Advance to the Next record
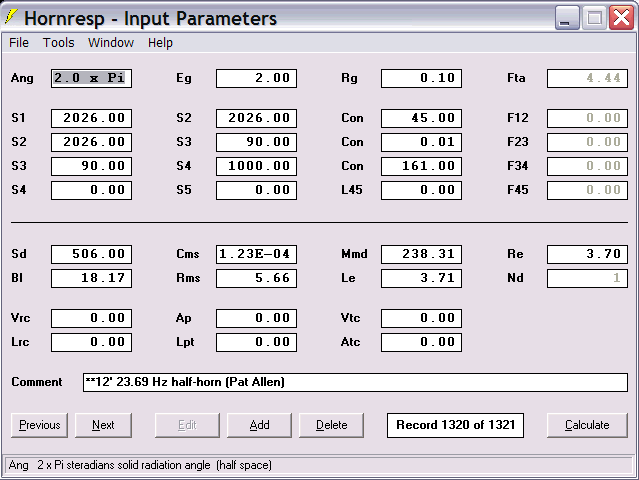639x480 pixels. 103,425
